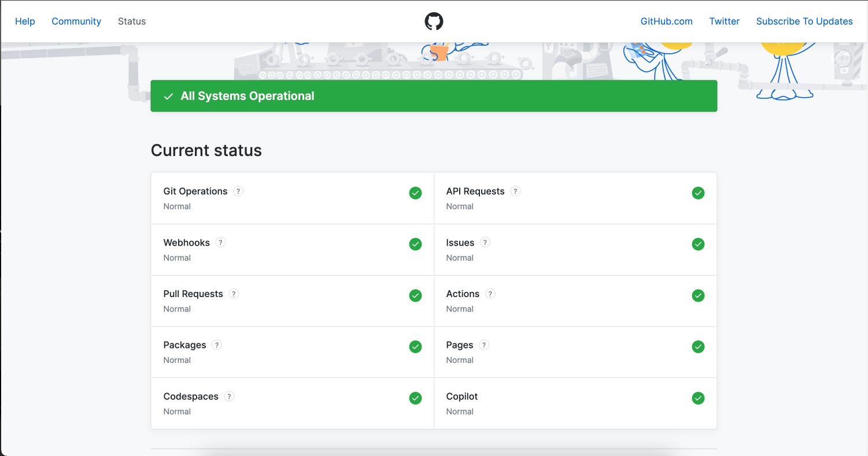This screenshot has height=456, width=868.
Task: Click the API Requests component name
Action: tap(475, 191)
